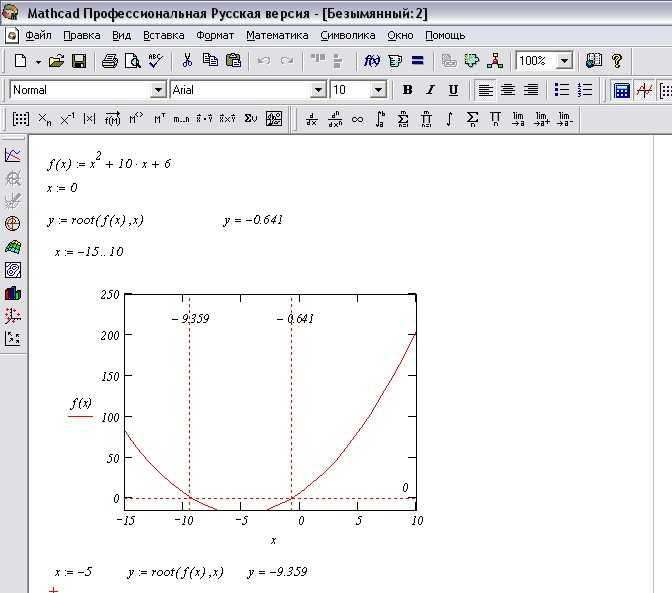Create a new worksheet with New icon
The height and width of the screenshot is (593, 672).
coord(20,61)
